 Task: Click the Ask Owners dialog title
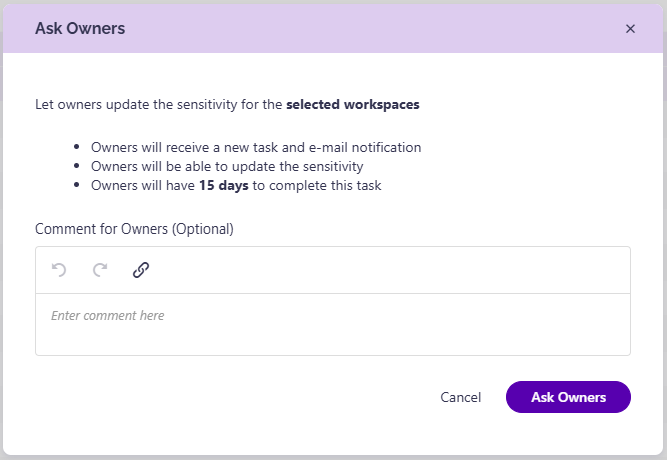point(80,29)
